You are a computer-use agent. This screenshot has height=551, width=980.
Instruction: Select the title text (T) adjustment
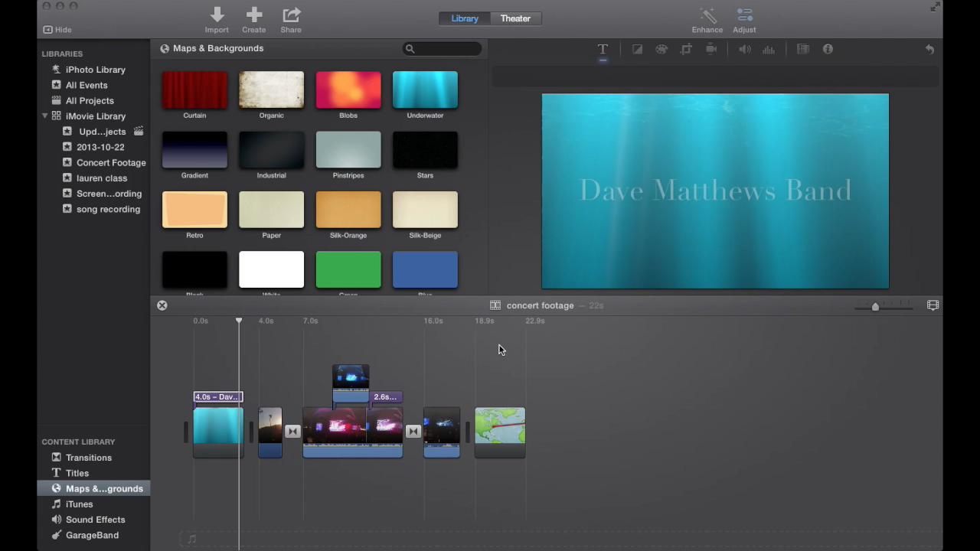pos(603,49)
